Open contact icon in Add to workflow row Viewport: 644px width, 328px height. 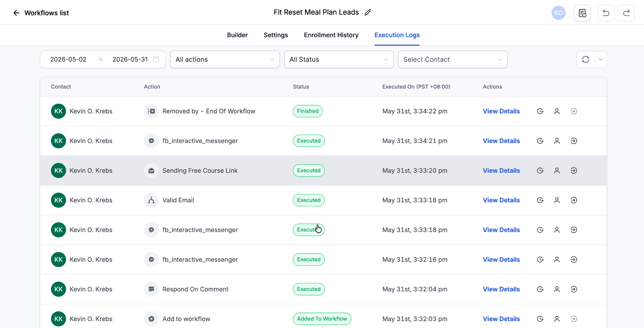557,319
